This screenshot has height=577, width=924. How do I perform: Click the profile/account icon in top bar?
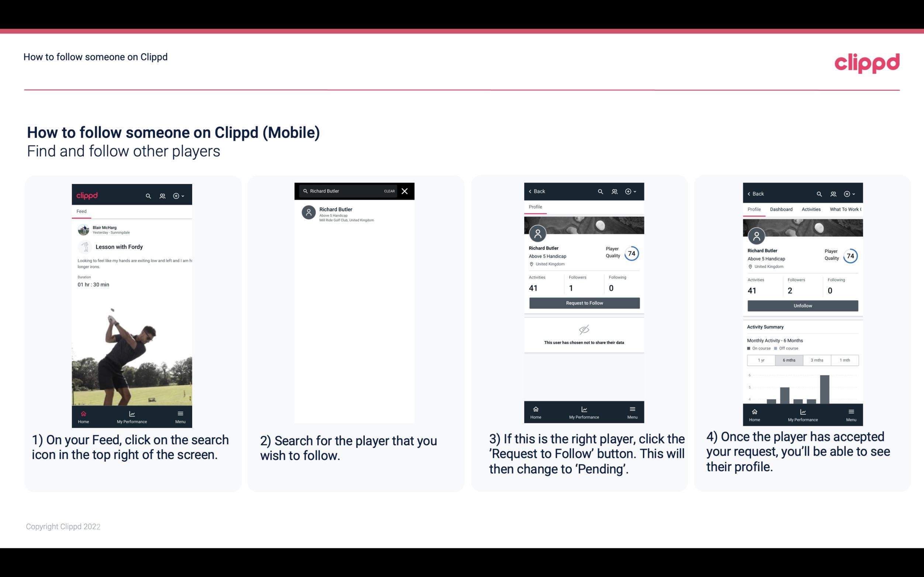[x=162, y=195]
